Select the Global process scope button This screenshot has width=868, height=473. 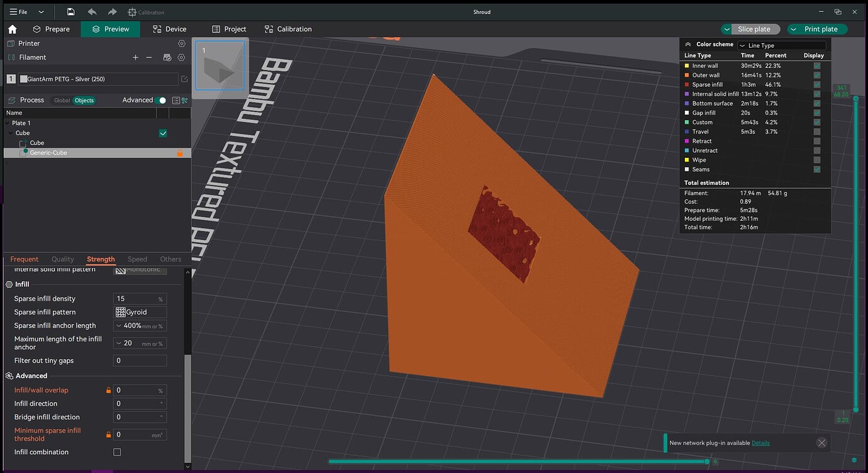(62, 101)
